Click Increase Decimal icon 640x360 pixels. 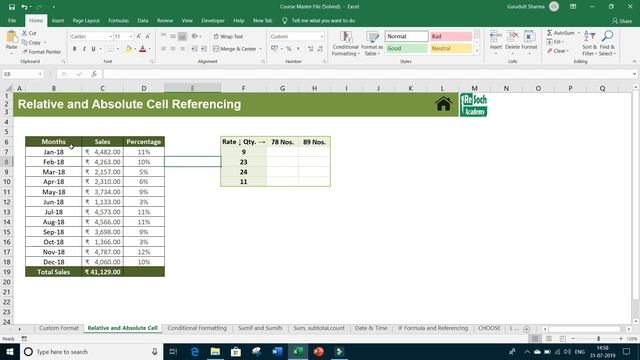[311, 49]
